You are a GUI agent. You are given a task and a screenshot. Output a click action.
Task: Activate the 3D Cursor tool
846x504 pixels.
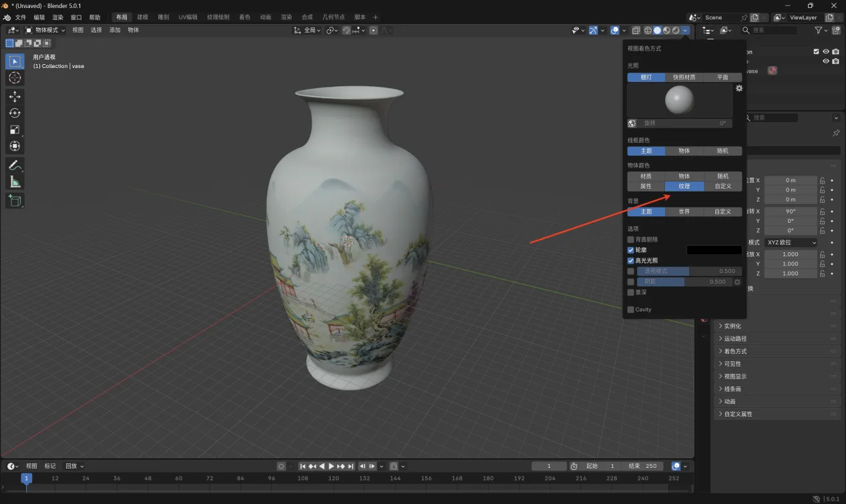[x=15, y=78]
